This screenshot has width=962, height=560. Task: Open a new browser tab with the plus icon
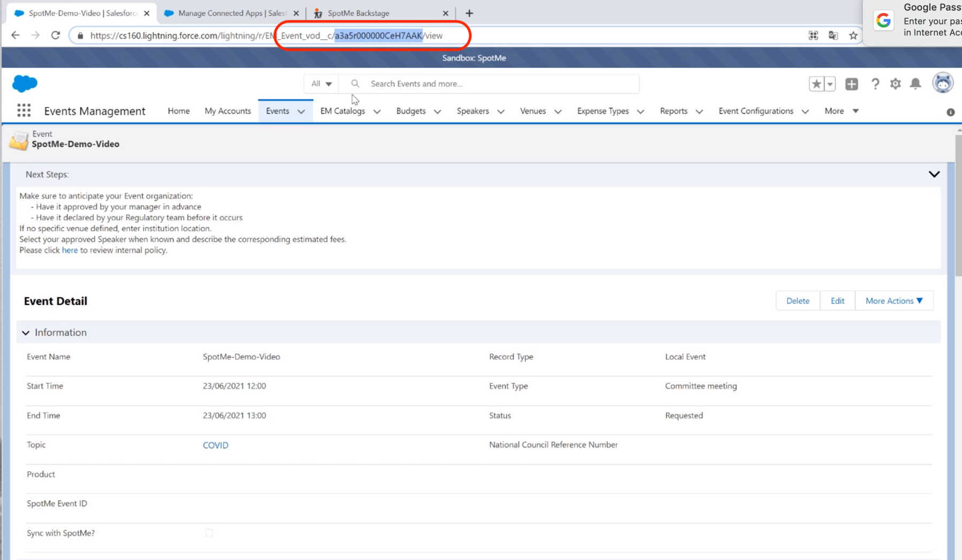point(469,13)
